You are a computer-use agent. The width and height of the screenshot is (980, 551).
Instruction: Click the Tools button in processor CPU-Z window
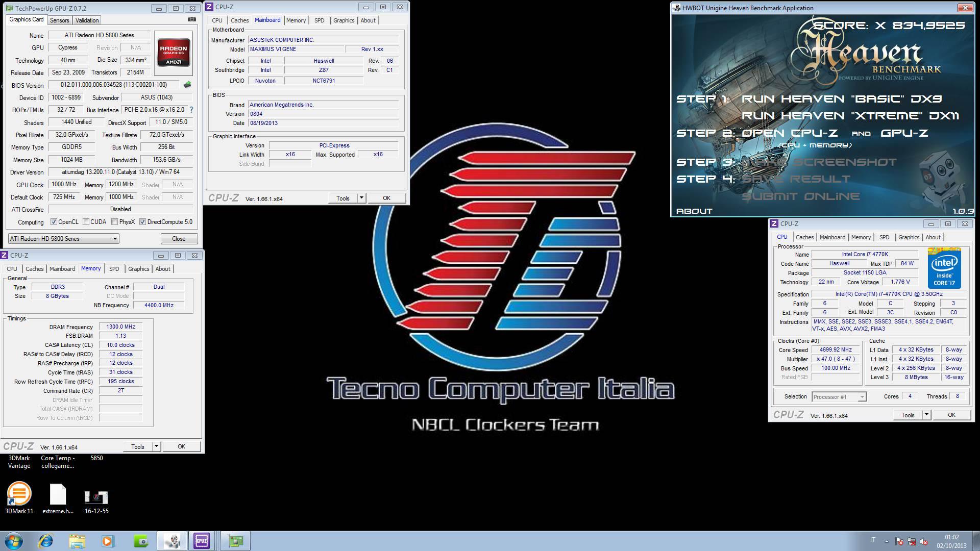908,415
